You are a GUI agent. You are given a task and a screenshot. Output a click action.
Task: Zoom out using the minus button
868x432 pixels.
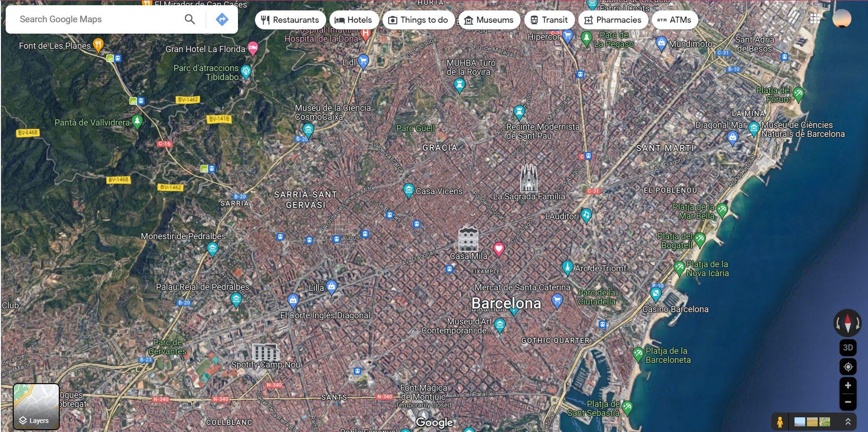pyautogui.click(x=848, y=402)
